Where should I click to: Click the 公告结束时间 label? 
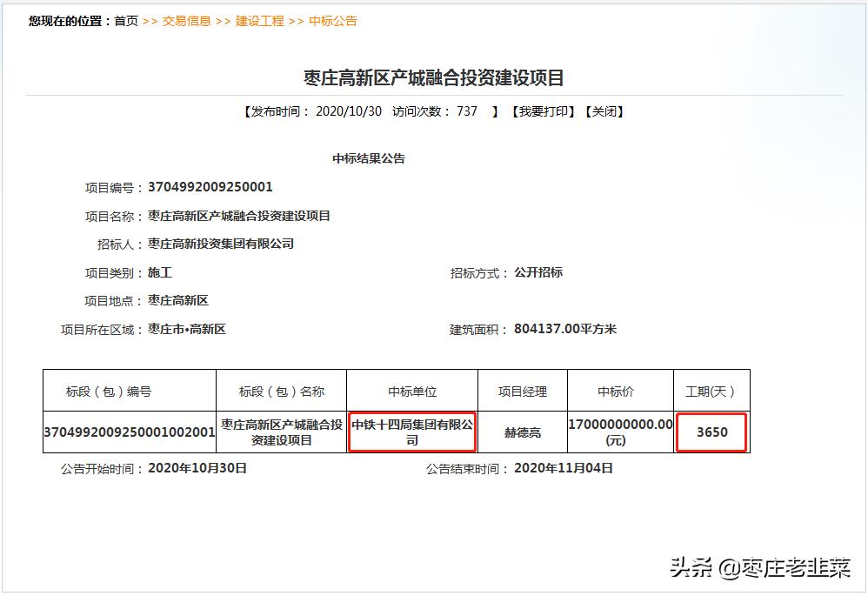pos(467,469)
